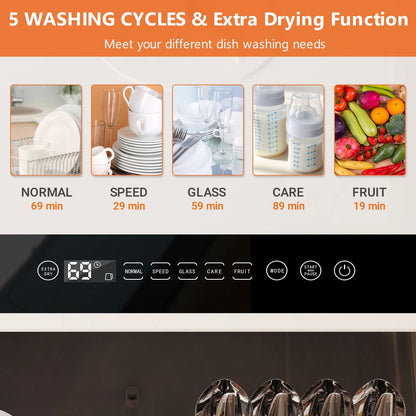Open the Speed cycle cups and plates thumbnail
This screenshot has height=416, width=416.
tap(127, 130)
